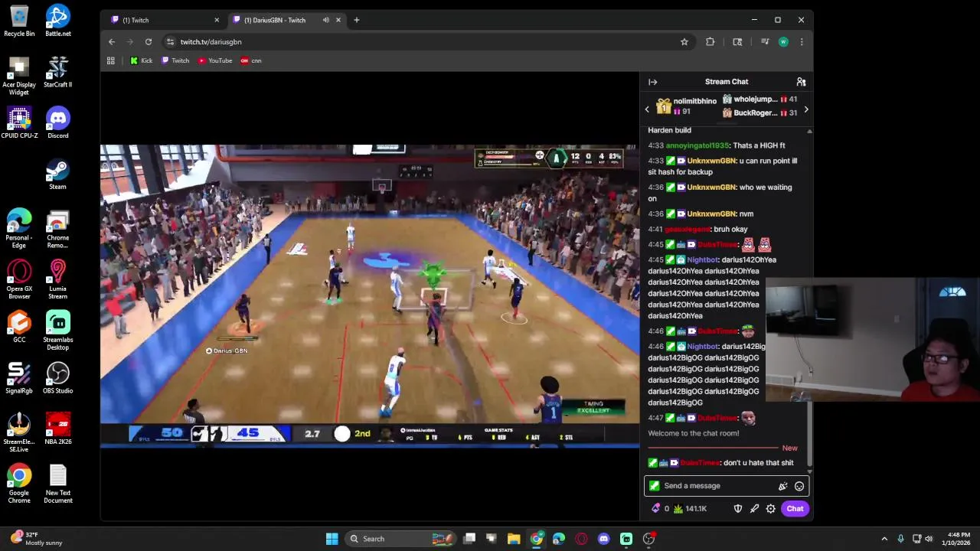
Task: Open BuckRoger gifter leaderboard entry
Action: coord(759,113)
